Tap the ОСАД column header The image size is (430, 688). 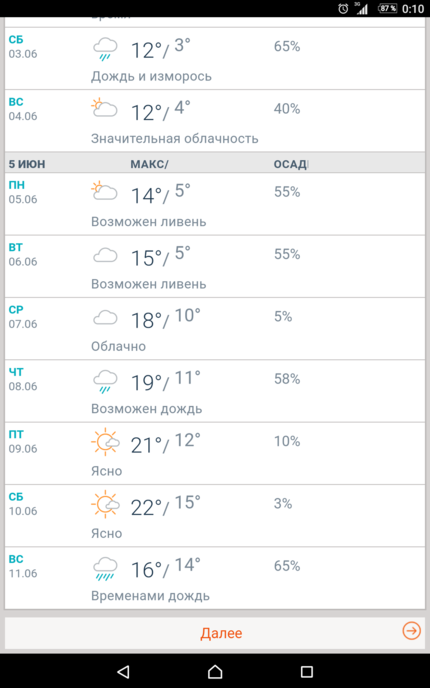[291, 164]
